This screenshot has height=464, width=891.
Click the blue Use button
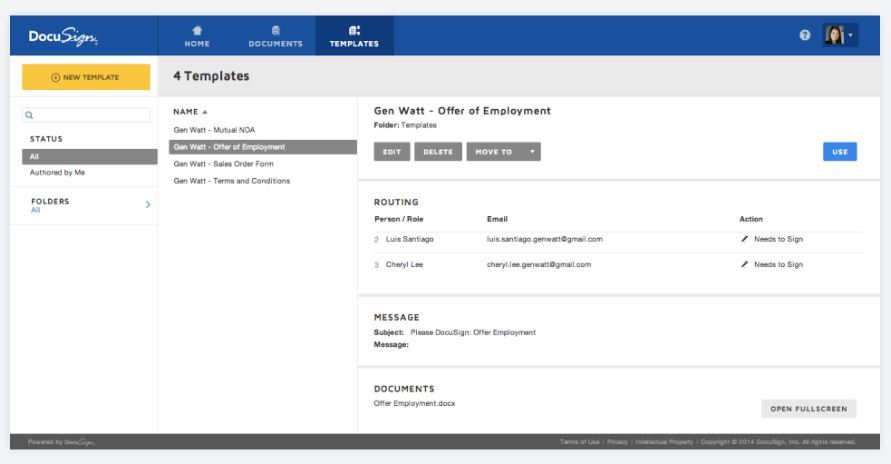(x=840, y=152)
